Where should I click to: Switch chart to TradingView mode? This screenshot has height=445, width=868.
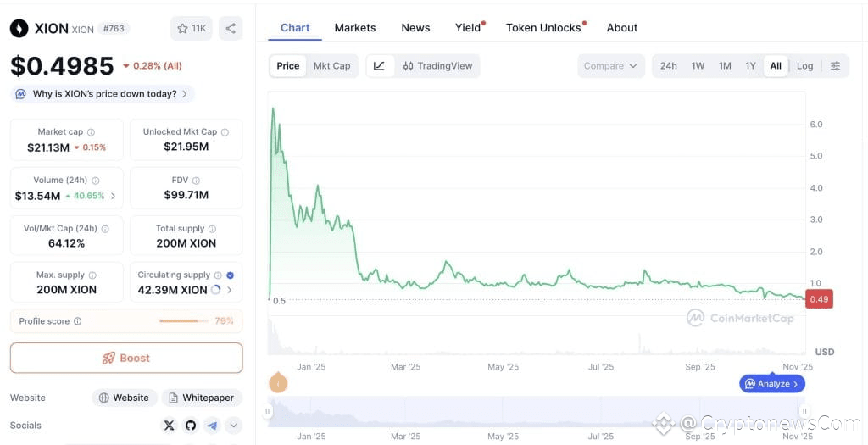coord(437,66)
